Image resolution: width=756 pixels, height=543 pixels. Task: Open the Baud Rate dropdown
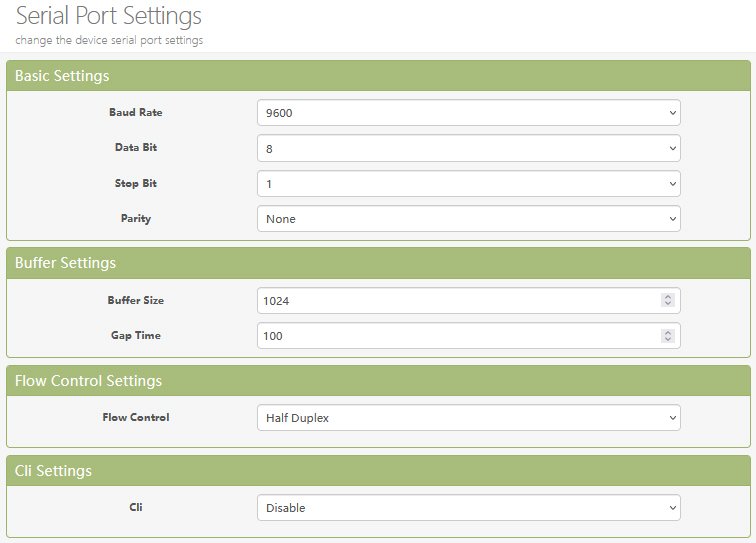tap(468, 113)
